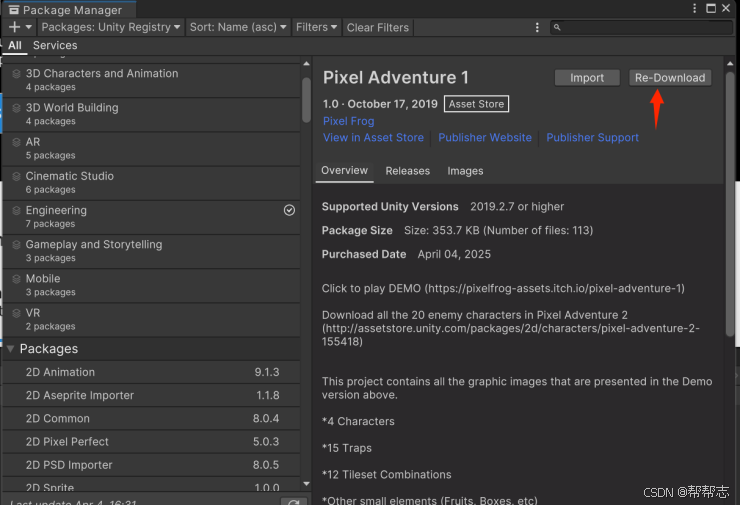This screenshot has width=741, height=506.
Task: Select the 2D PSD Importer package
Action: (x=151, y=465)
